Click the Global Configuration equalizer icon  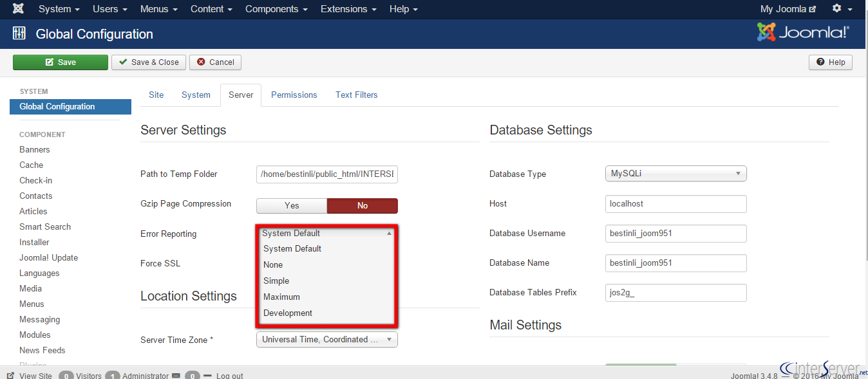click(19, 34)
